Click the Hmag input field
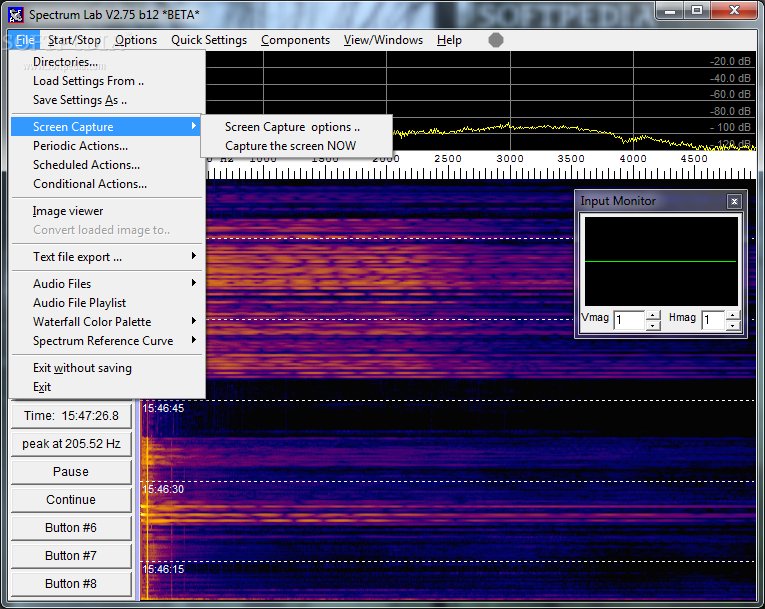The image size is (765, 609). pyautogui.click(x=713, y=320)
